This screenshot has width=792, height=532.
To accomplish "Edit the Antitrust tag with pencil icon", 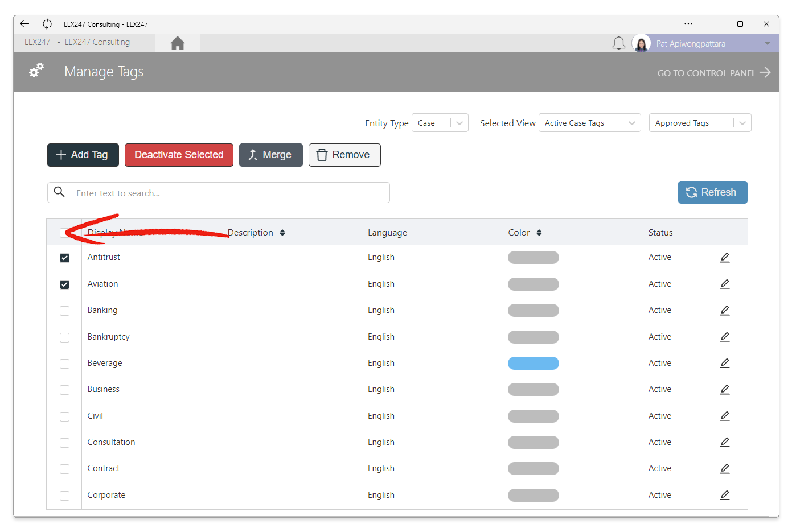I will click(x=725, y=258).
